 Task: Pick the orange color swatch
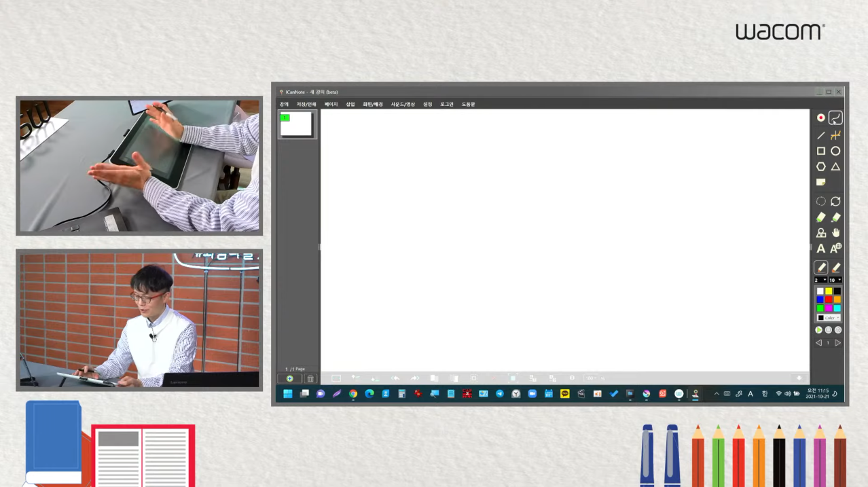point(837,300)
